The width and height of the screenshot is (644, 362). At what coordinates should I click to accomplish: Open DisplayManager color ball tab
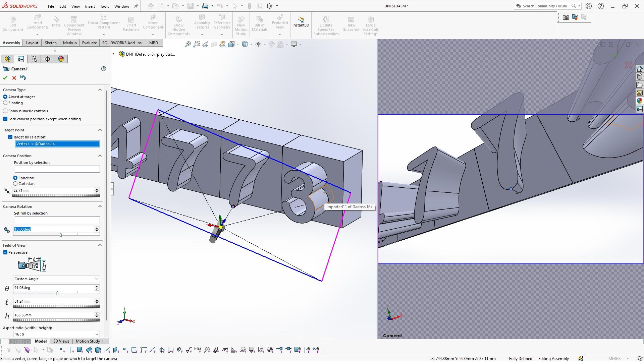pos(61,59)
